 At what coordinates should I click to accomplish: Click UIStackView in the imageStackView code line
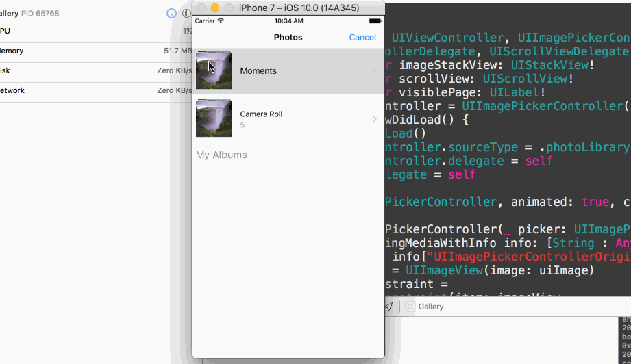pyautogui.click(x=549, y=65)
